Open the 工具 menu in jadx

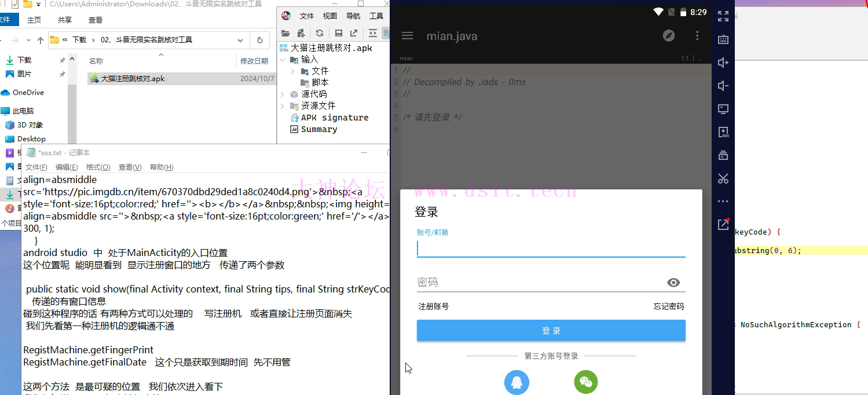coord(376,16)
